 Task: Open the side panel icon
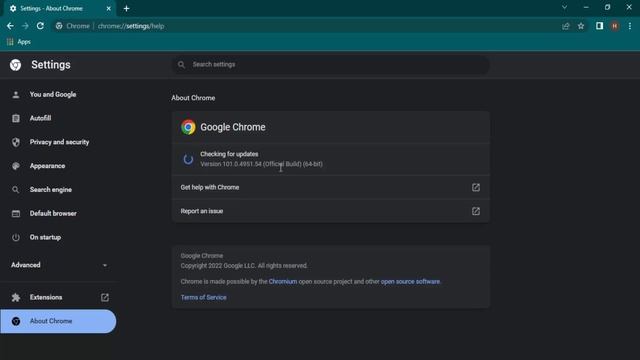coord(599,26)
